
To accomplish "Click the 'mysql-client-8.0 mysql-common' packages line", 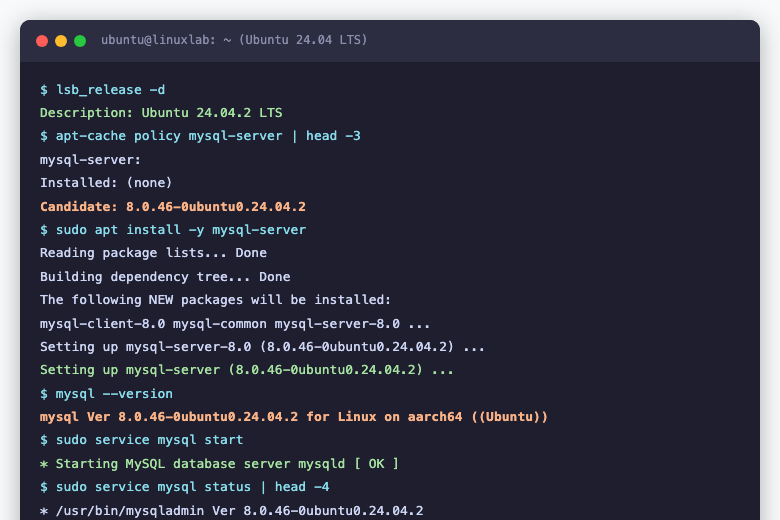I will coord(235,324).
